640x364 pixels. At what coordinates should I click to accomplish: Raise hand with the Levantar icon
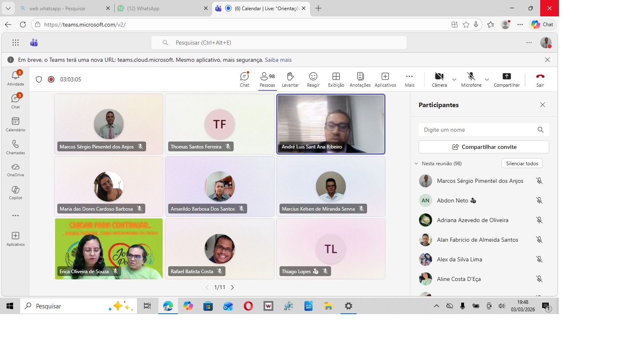tap(290, 79)
